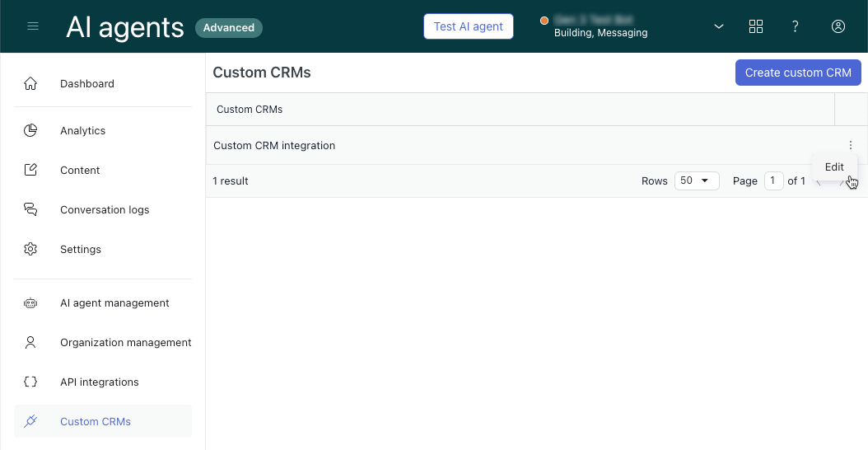The height and width of the screenshot is (450, 868).
Task: Open the three-dot menu for Custom CRM integration
Action: [851, 145]
